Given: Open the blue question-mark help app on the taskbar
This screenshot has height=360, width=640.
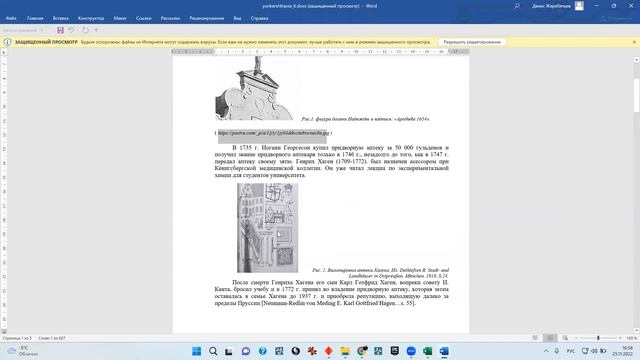Looking at the screenshot, I should 262,351.
